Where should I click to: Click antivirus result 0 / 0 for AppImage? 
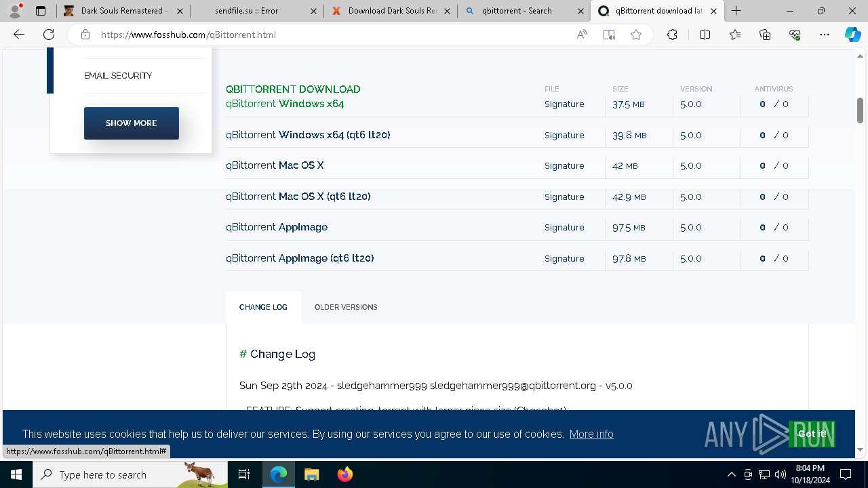pos(774,228)
